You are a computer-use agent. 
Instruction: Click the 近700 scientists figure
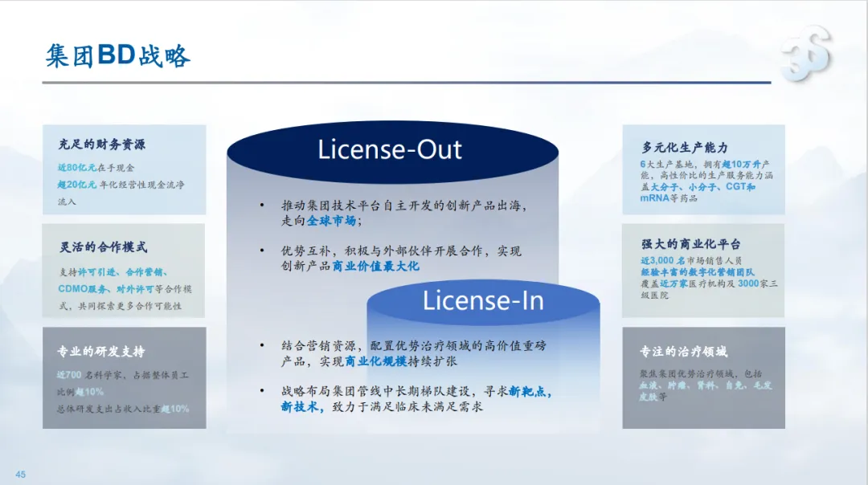[x=69, y=375]
